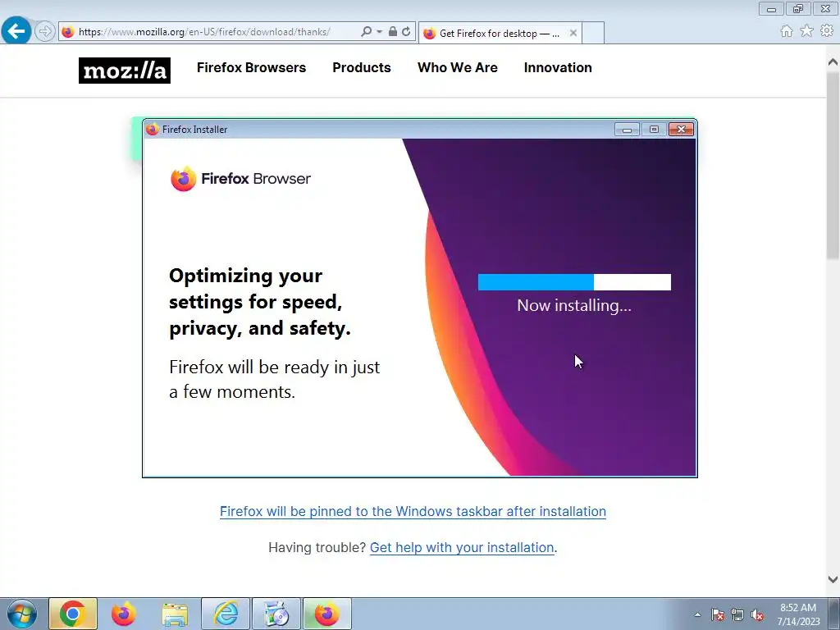Click Firefox icon in installer title bar

(x=153, y=129)
